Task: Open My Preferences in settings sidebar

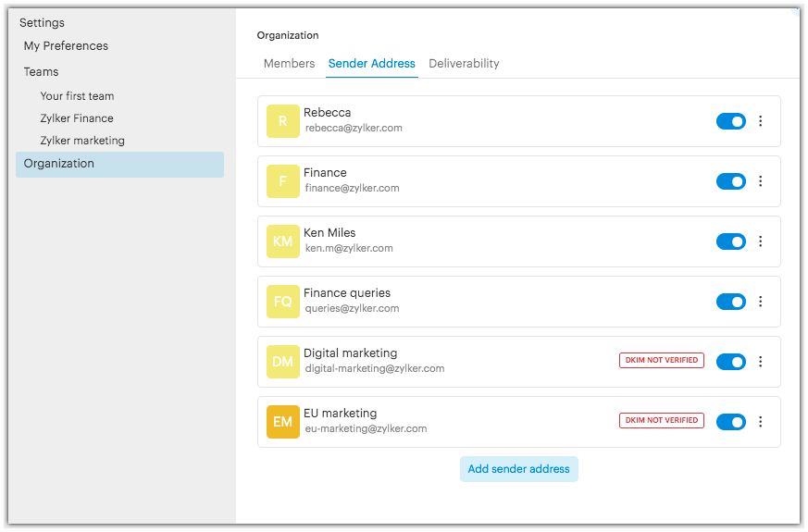Action: [x=66, y=46]
